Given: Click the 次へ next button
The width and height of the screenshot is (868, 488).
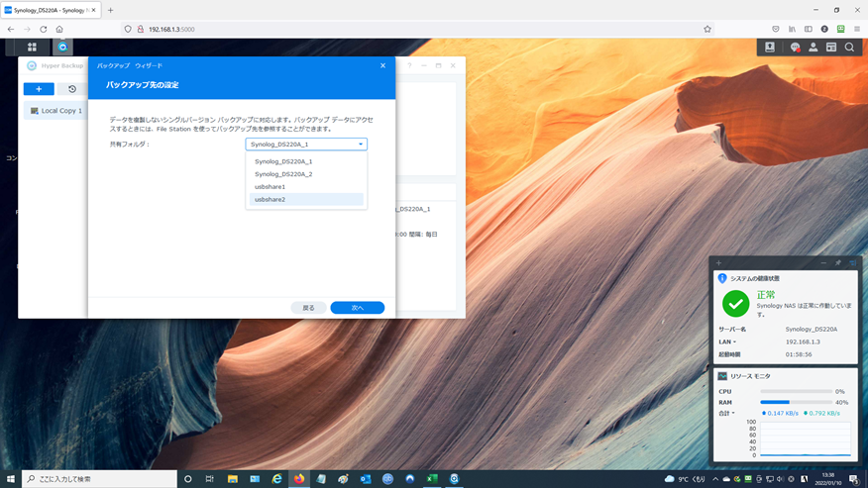Looking at the screenshot, I should (x=358, y=308).
